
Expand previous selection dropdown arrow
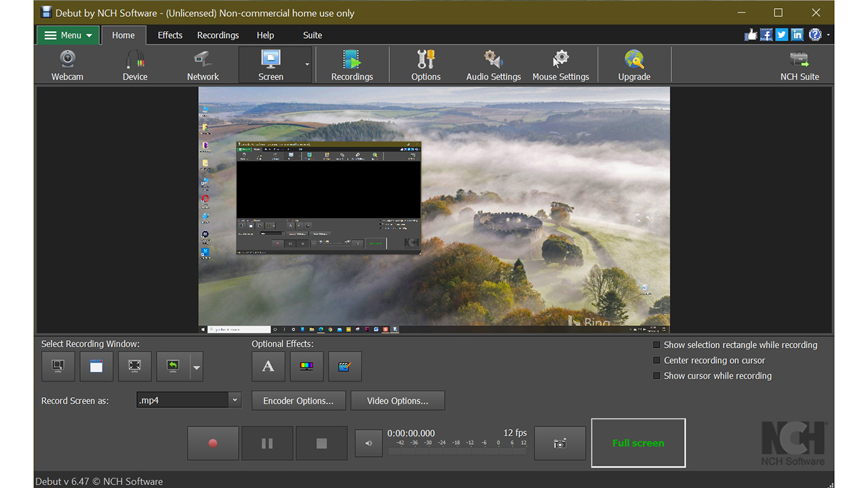click(197, 367)
